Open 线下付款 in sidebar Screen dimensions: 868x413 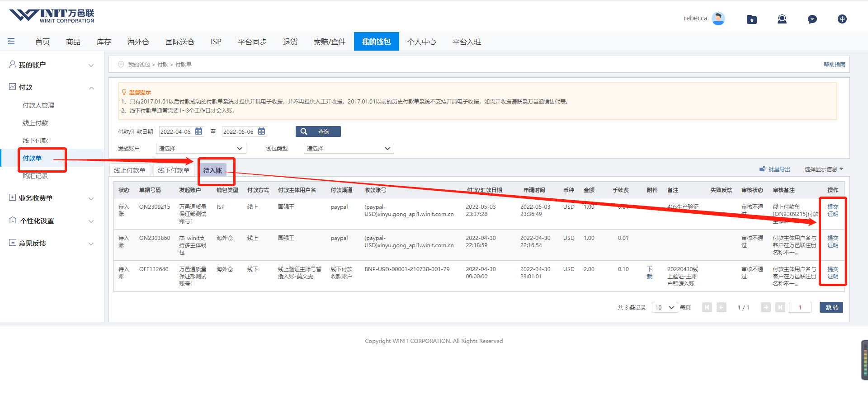35,141
